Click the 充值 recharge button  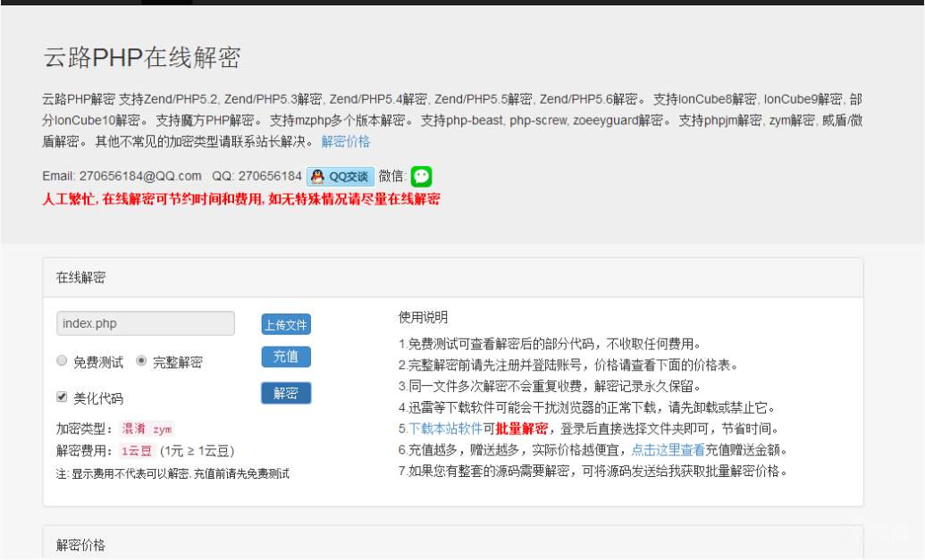[x=286, y=356]
